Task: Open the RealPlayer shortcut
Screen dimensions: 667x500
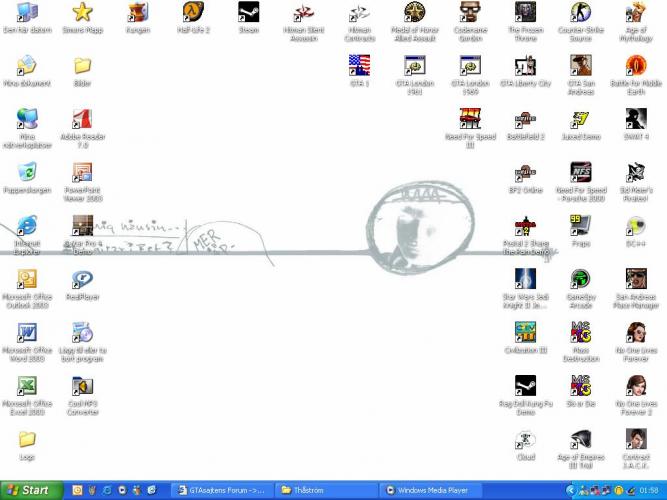Action: click(82, 280)
